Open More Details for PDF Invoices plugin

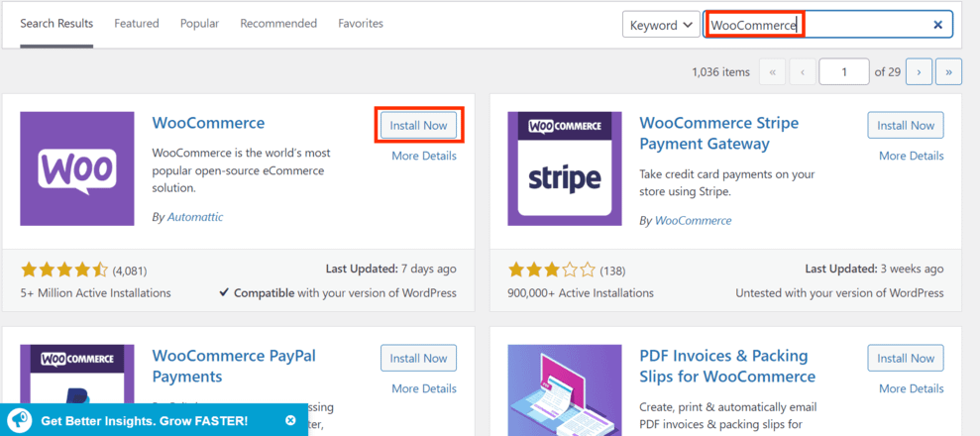coord(912,388)
